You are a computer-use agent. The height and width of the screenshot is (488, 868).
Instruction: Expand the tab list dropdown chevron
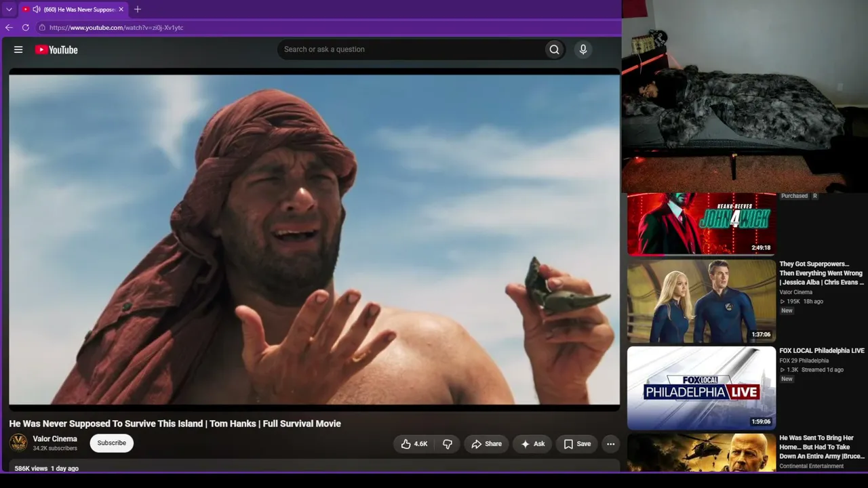click(x=9, y=9)
